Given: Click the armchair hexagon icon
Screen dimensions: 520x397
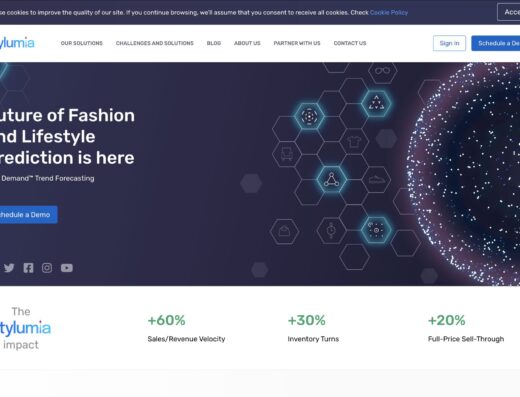Looking at the screenshot, I should tap(287, 154).
